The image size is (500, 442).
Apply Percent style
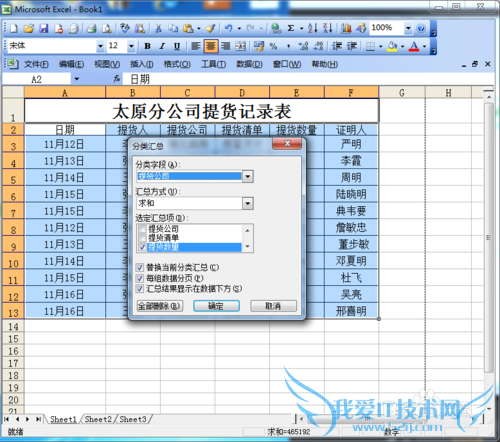click(273, 46)
